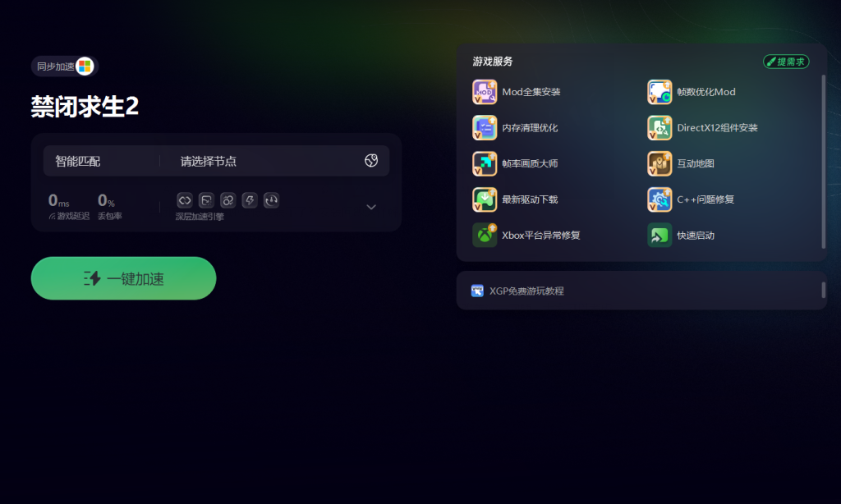Screen dimensions: 841x504
Task: Launch the 帧数优化Mod icon
Action: click(659, 92)
